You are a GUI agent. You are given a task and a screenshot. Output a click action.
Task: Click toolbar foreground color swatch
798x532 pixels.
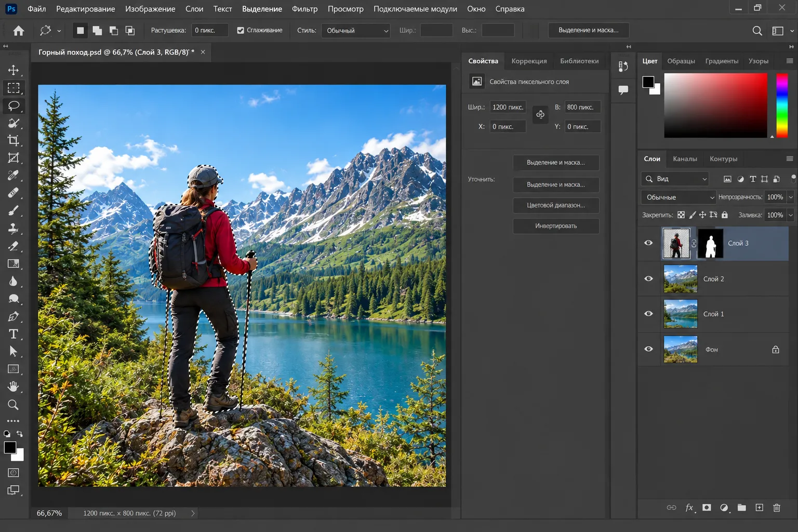click(x=10, y=448)
